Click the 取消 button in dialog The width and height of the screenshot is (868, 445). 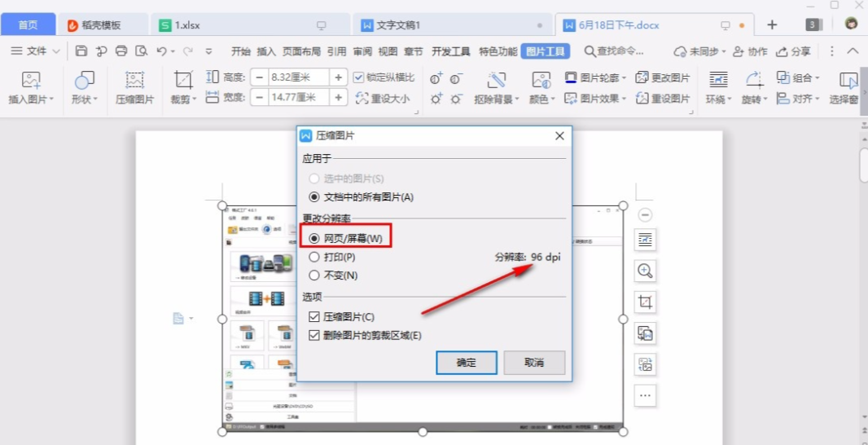(x=533, y=362)
